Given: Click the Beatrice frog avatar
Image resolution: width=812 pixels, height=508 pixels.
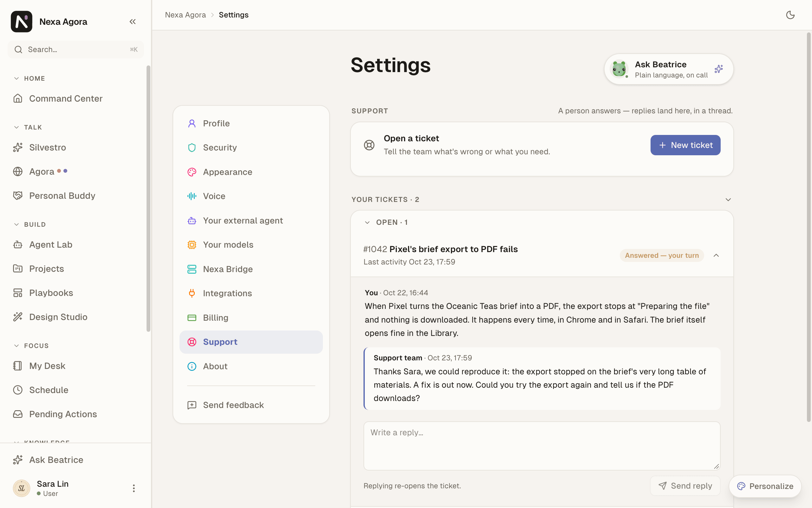Looking at the screenshot, I should [x=619, y=69].
